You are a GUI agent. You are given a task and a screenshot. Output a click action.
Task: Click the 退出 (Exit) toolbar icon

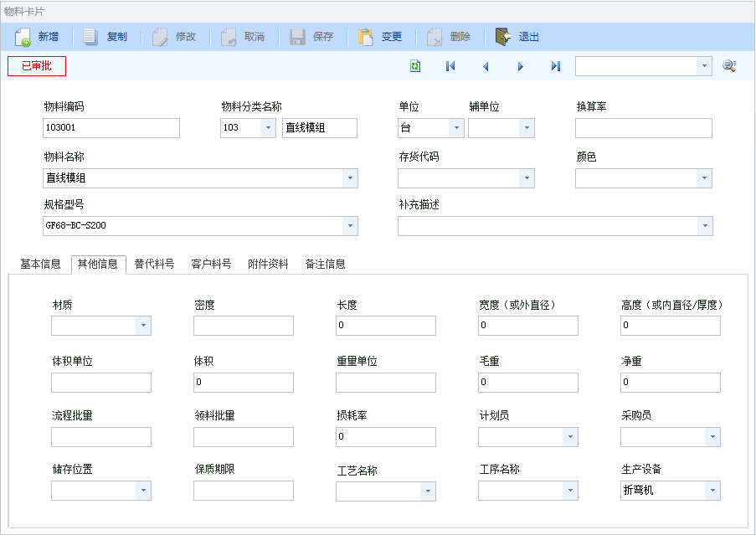coord(502,37)
